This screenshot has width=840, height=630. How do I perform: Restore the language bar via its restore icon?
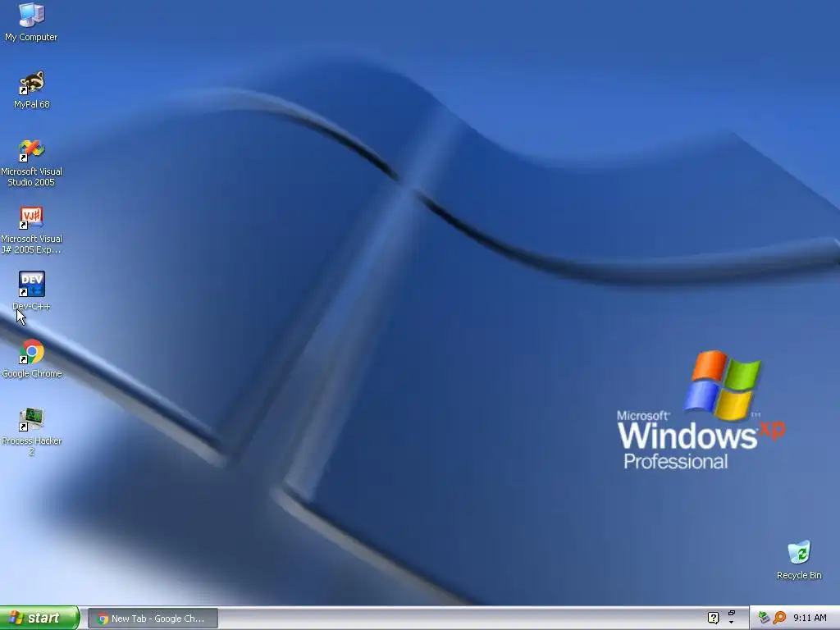[731, 613]
